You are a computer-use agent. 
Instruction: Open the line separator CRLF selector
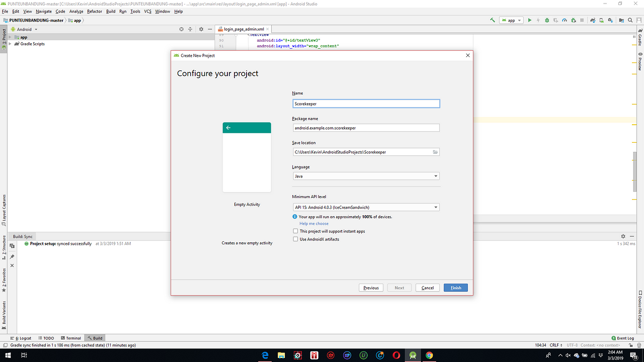[x=556, y=345]
